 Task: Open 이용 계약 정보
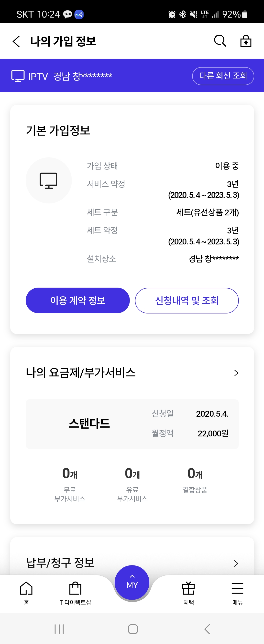[78, 301]
